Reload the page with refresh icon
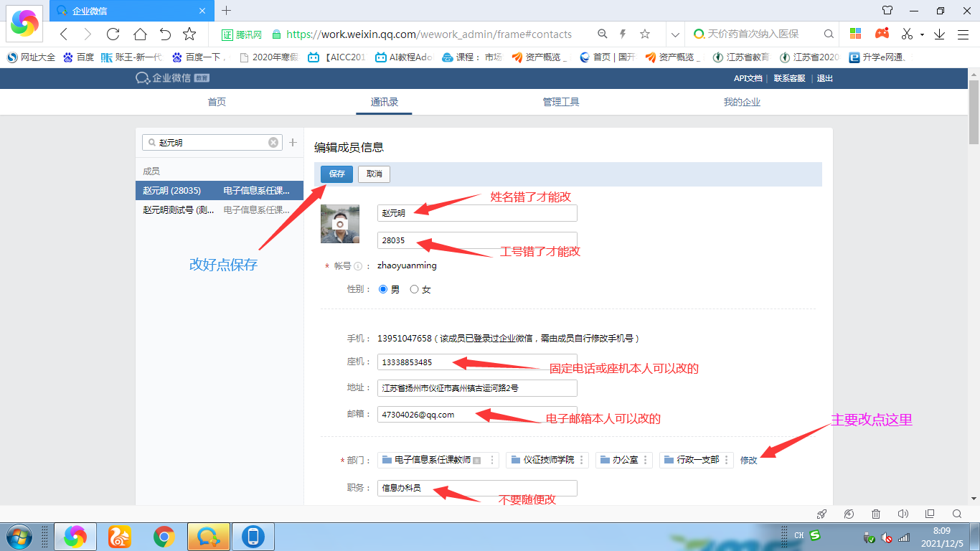This screenshot has width=980, height=551. point(113,34)
